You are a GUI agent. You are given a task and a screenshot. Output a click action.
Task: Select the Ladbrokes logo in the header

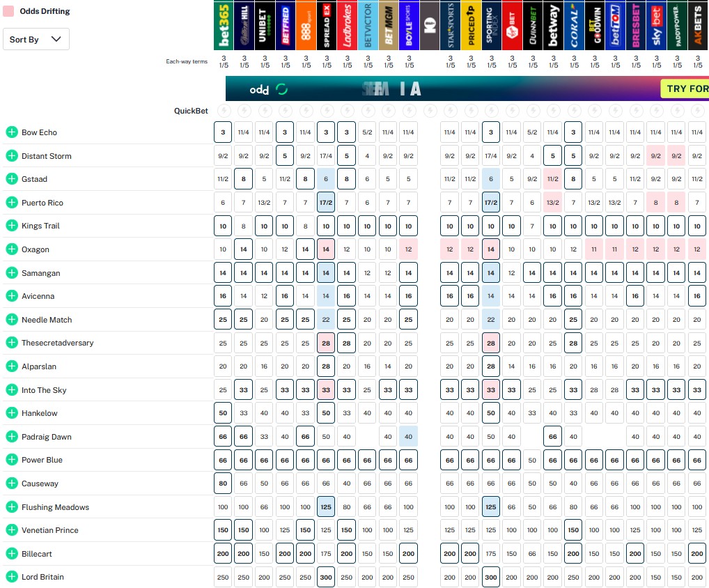(347, 25)
